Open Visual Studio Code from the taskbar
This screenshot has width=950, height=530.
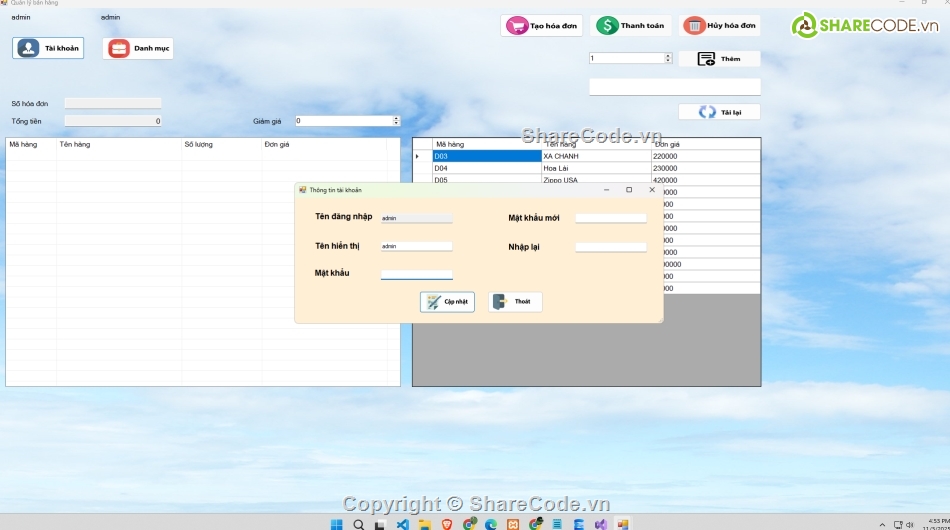click(403, 524)
